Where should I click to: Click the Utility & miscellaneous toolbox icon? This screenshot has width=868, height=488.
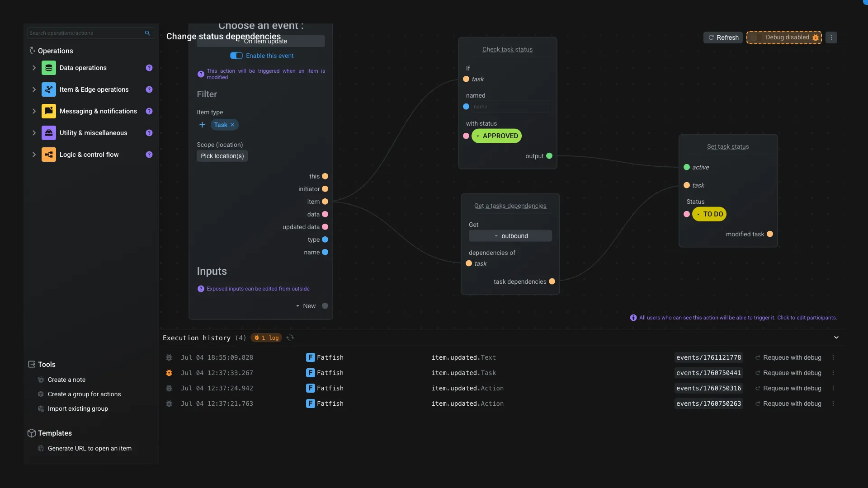pos(49,132)
